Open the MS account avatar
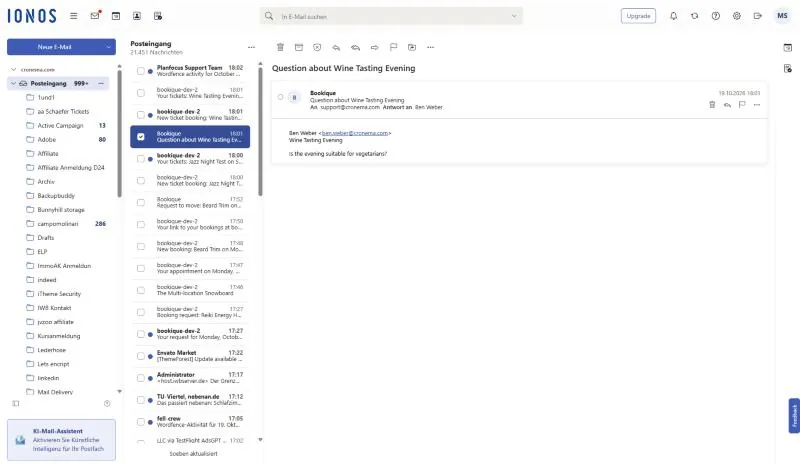The image size is (800, 464). (x=782, y=16)
